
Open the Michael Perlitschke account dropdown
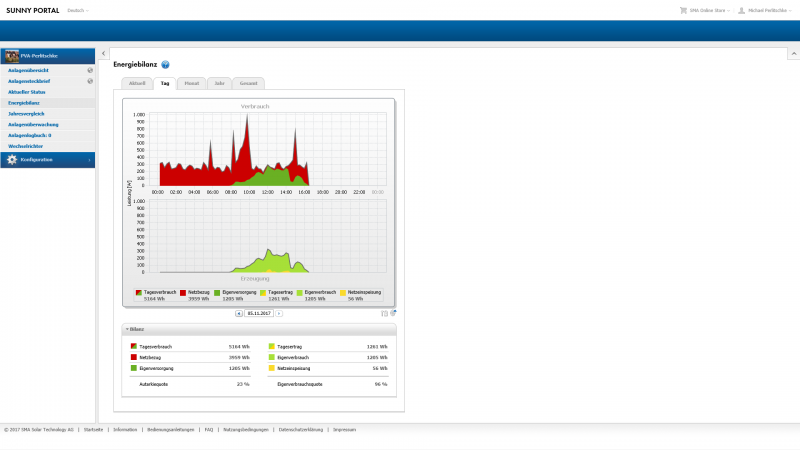coord(769,10)
